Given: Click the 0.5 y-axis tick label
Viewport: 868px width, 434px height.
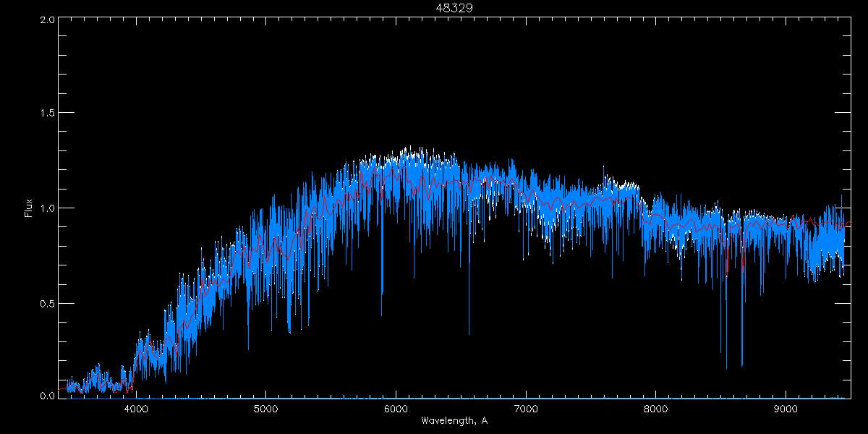Looking at the screenshot, I should [x=46, y=303].
